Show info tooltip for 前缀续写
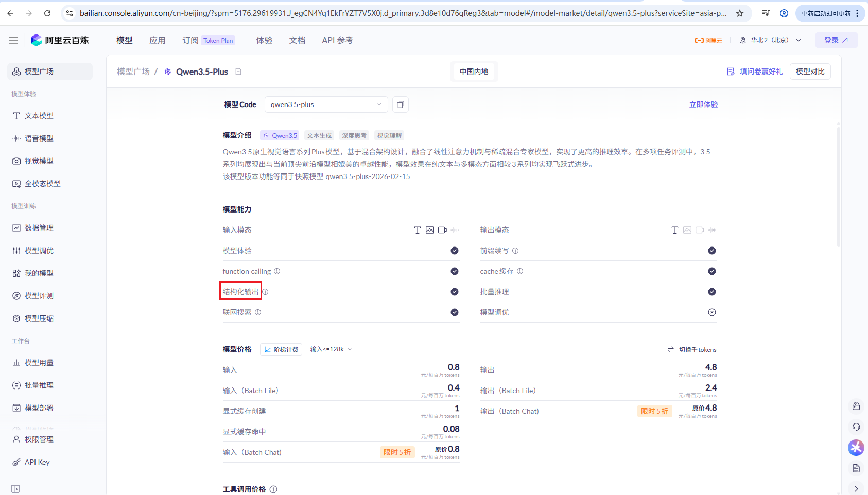Screen dimensions: 868x495 coord(515,251)
